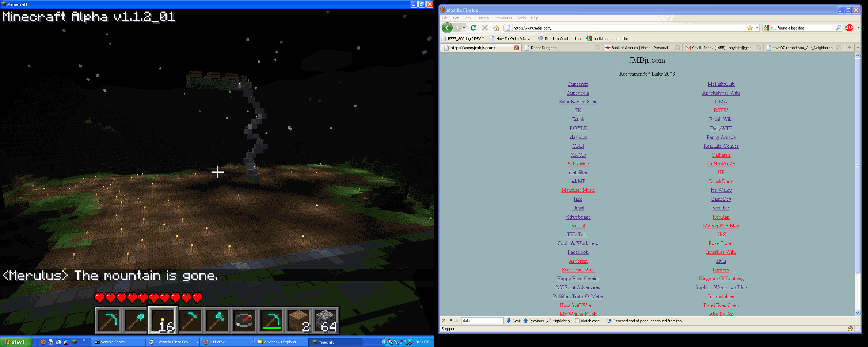Open the TED Talks link
This screenshot has width=868, height=347.
click(578, 234)
